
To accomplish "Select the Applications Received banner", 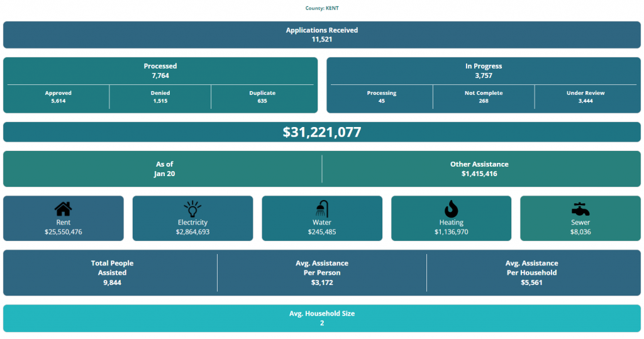I will tap(321, 35).
